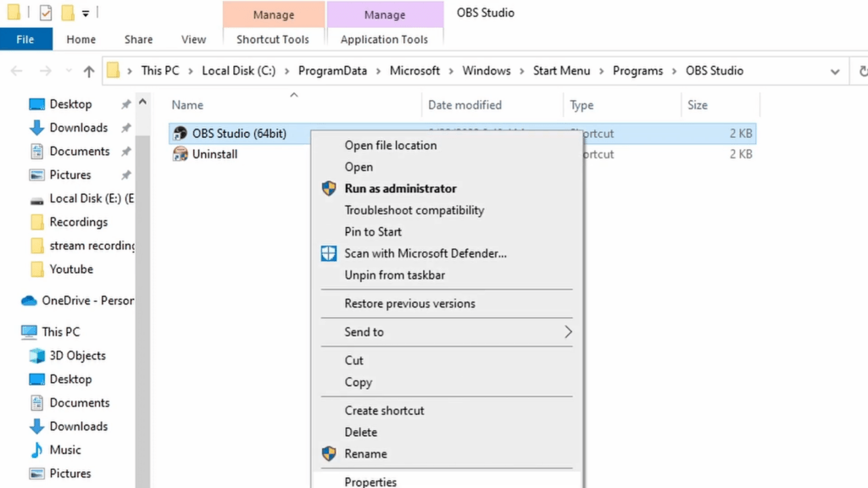Viewport: 868px width, 488px height.
Task: Expand chevron after Local Disk (C:) in path
Action: point(287,71)
